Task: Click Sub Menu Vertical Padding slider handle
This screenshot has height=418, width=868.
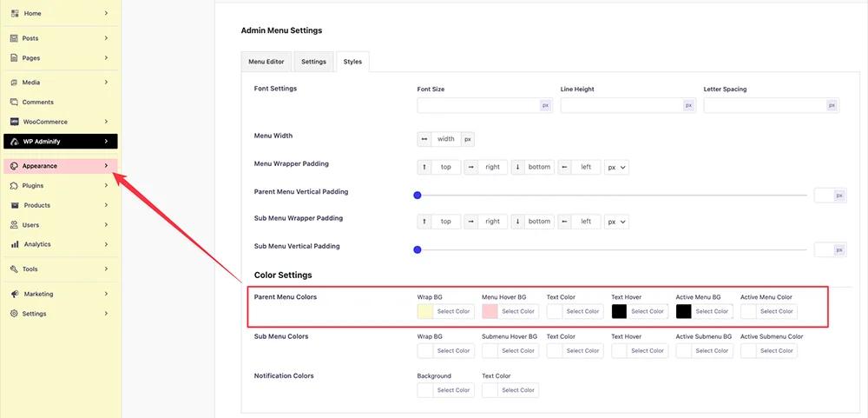Action: point(418,250)
